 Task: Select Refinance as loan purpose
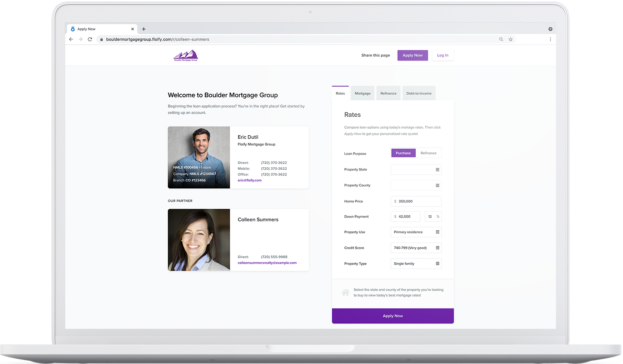pos(428,153)
